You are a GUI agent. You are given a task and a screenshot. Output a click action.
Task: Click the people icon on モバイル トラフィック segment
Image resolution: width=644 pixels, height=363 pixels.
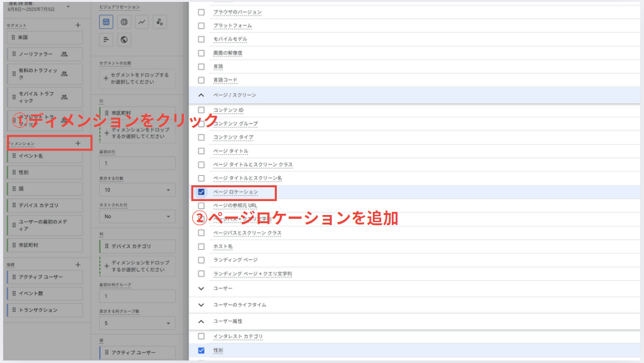[64, 97]
